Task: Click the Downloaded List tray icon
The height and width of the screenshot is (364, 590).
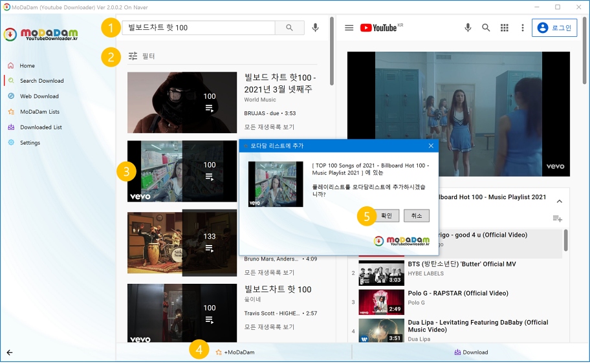Action: click(11, 127)
